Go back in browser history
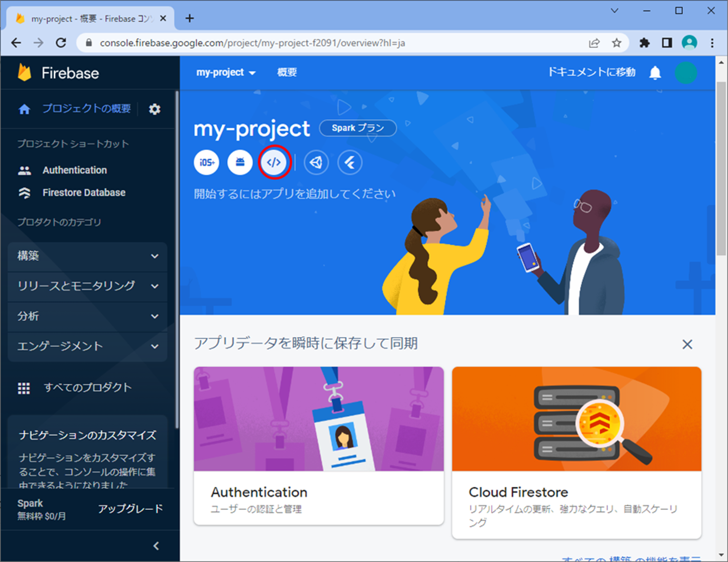728x562 pixels. tap(16, 43)
